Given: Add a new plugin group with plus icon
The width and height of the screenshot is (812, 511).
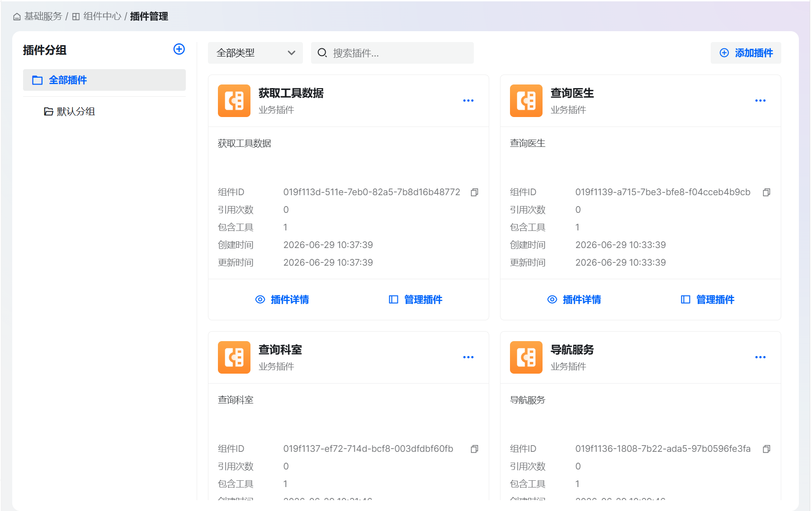Looking at the screenshot, I should coord(179,49).
